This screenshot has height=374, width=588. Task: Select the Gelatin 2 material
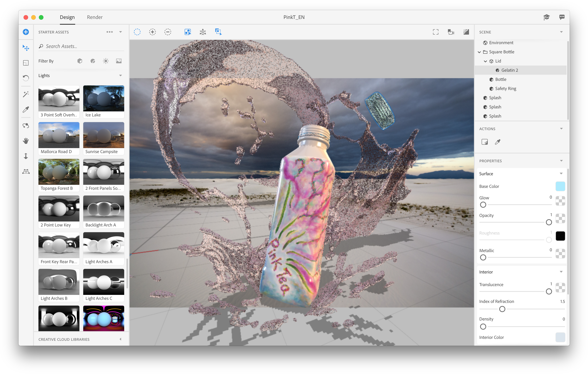(x=521, y=70)
